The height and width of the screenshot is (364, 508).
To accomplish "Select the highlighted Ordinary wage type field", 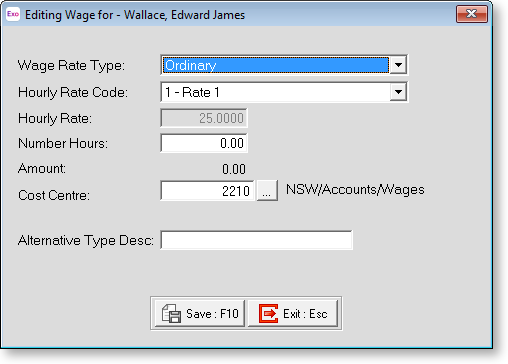I will pyautogui.click(x=275, y=65).
